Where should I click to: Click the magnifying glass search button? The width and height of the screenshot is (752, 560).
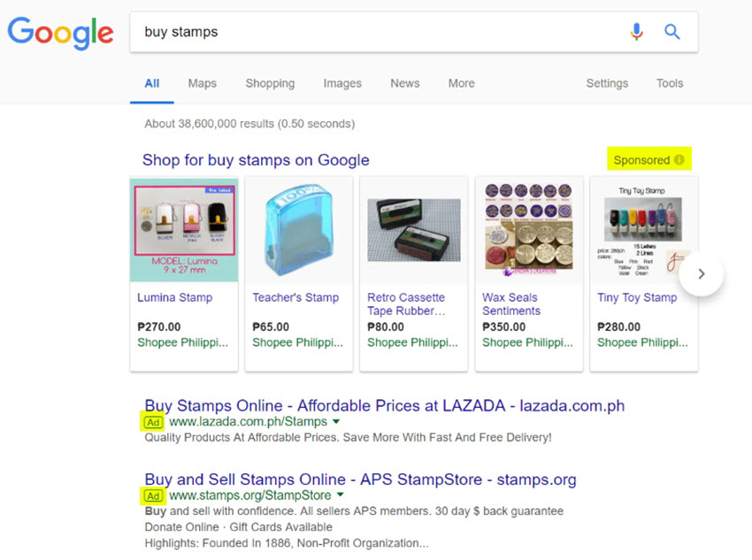coord(671,32)
